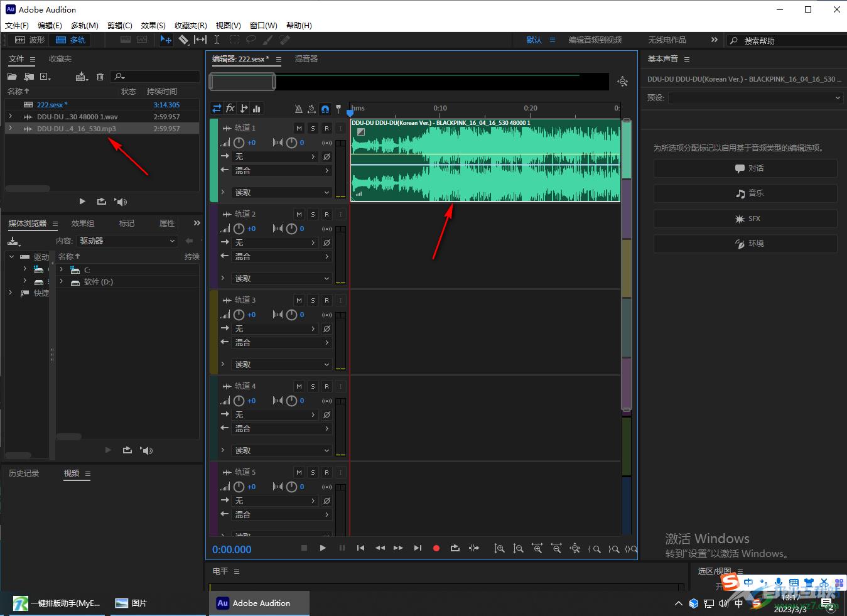This screenshot has height=616, width=847.
Task: Switch to the 收藏夹 tab
Action: 60,59
